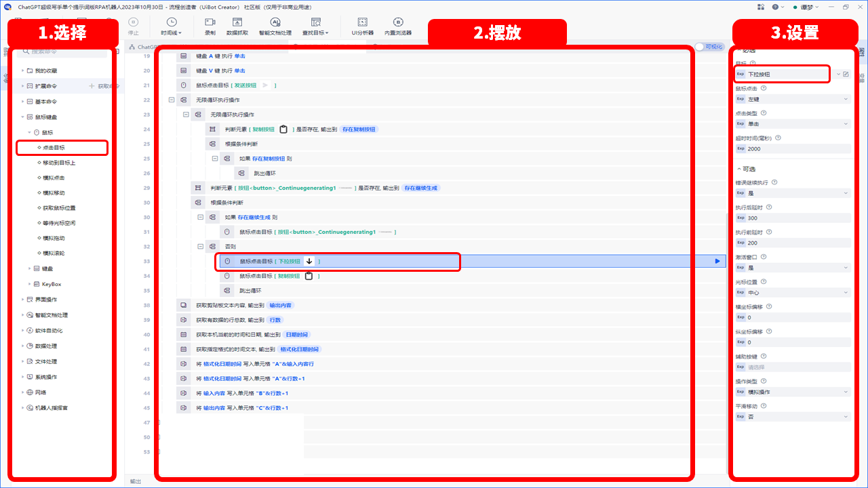Click the 横坐标偏移 input field

[x=793, y=317]
